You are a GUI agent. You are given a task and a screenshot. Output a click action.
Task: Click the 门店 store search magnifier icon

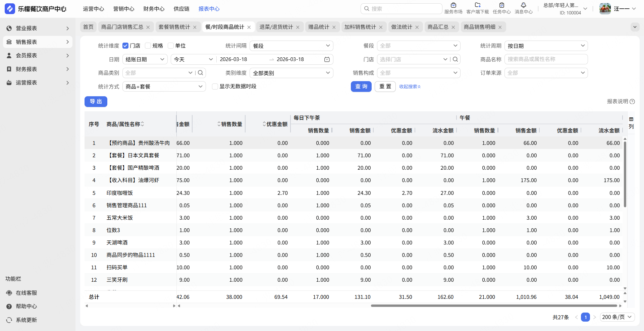455,59
